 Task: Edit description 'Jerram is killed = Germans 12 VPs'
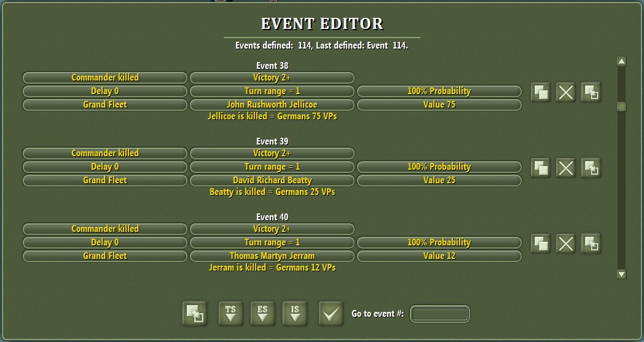coord(272,268)
